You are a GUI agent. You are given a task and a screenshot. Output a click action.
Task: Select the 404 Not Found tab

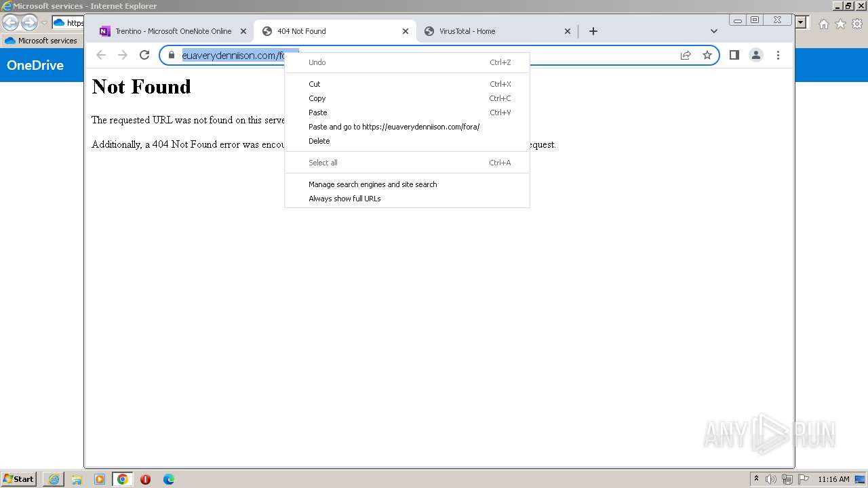click(335, 31)
